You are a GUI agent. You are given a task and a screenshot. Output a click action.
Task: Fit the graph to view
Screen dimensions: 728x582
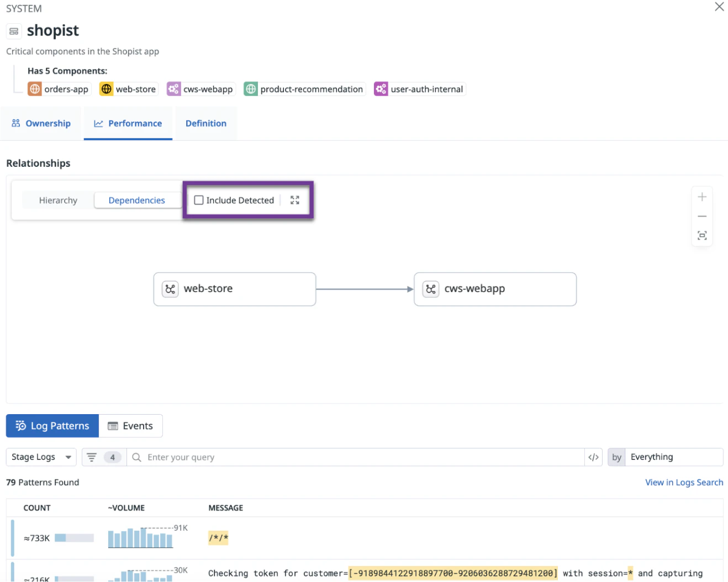click(702, 236)
